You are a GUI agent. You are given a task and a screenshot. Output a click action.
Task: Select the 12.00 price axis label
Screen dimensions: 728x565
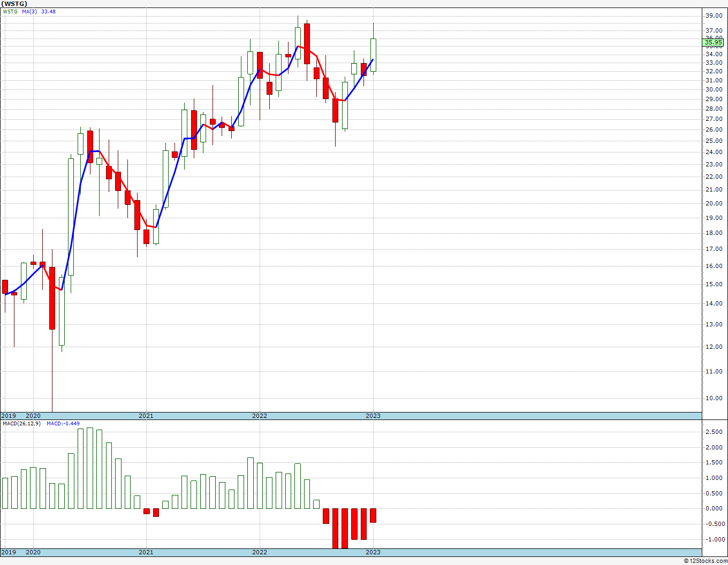[714, 347]
